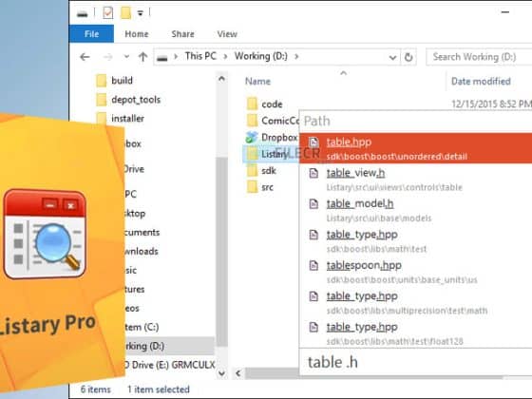The image size is (532, 399).
Task: Open table_type.hpp in math\test\float128
Action: point(416,333)
